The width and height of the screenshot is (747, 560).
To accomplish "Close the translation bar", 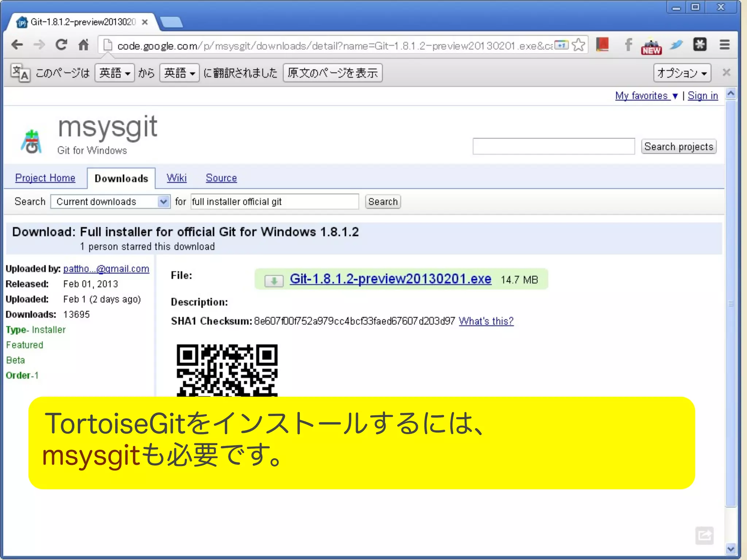I will [x=726, y=73].
